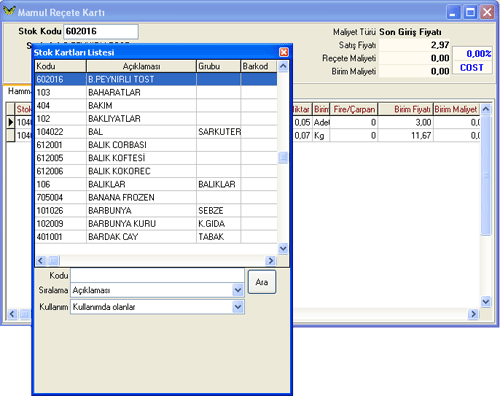The width and height of the screenshot is (500, 396).
Task: Click stock list vertical scrollbar thumb
Action: [x=283, y=157]
